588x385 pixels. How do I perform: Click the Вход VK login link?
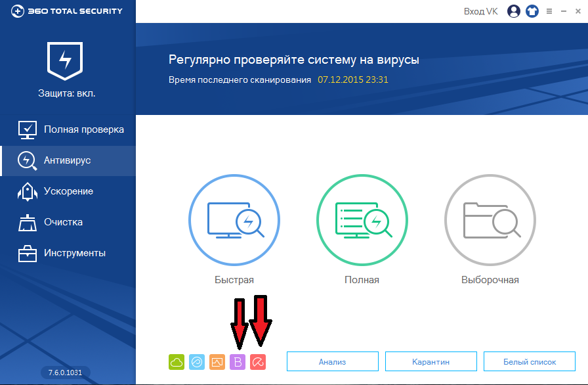[x=481, y=11]
